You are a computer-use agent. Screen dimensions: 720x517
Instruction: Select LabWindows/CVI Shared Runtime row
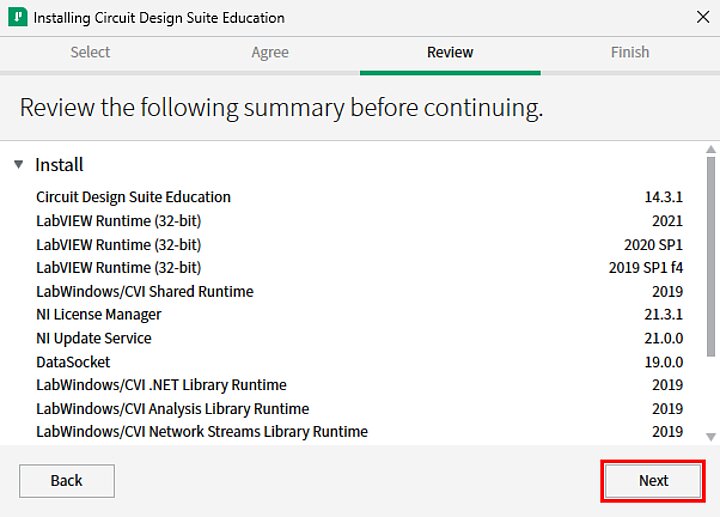click(359, 292)
